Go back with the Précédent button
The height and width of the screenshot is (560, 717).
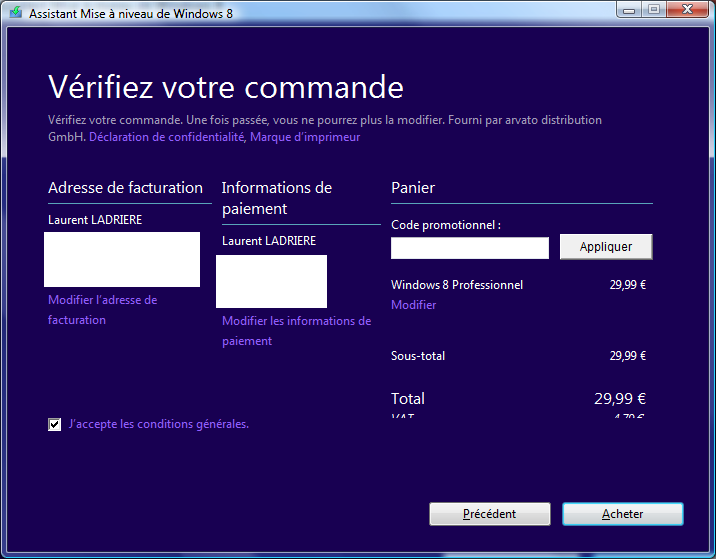click(490, 514)
